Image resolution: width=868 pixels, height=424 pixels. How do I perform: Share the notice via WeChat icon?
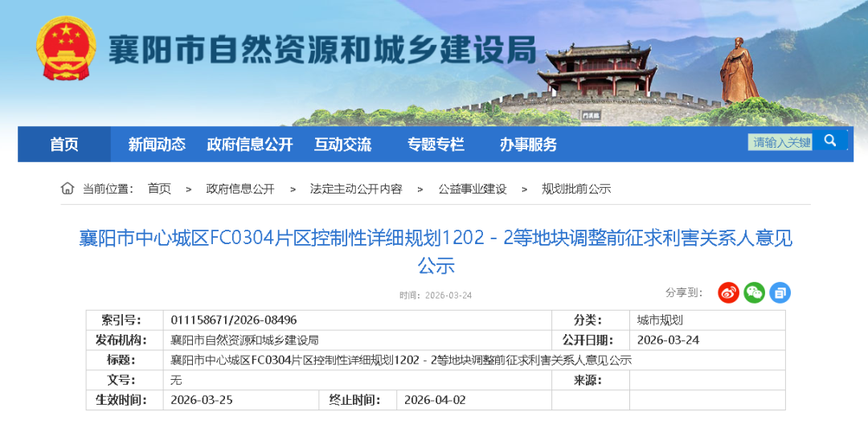pos(754,292)
